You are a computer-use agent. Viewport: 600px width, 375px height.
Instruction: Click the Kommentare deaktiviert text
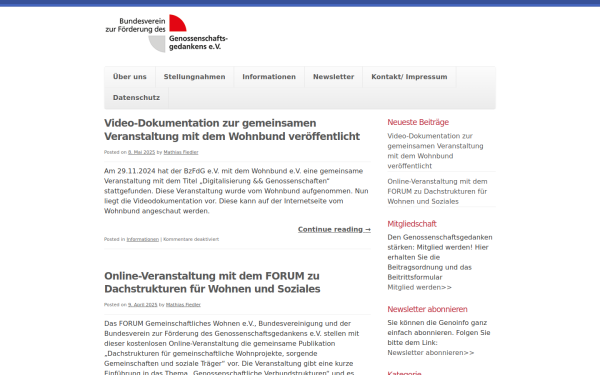pos(191,240)
